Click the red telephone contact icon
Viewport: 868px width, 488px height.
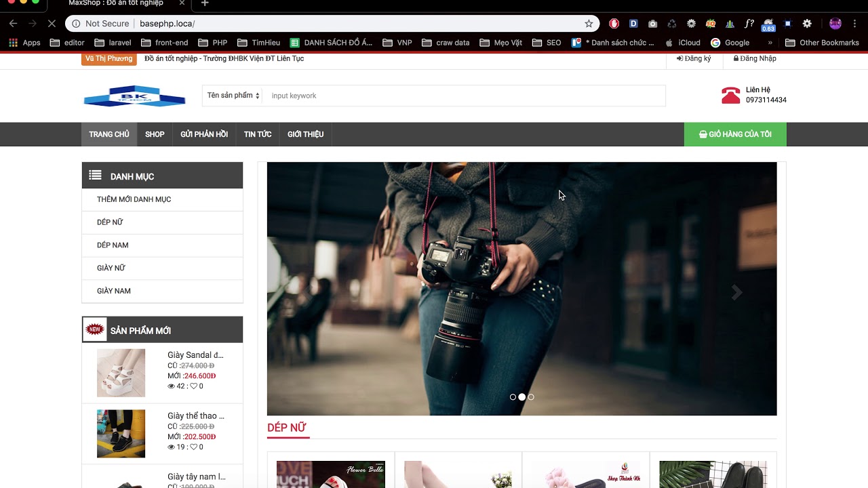(730, 96)
